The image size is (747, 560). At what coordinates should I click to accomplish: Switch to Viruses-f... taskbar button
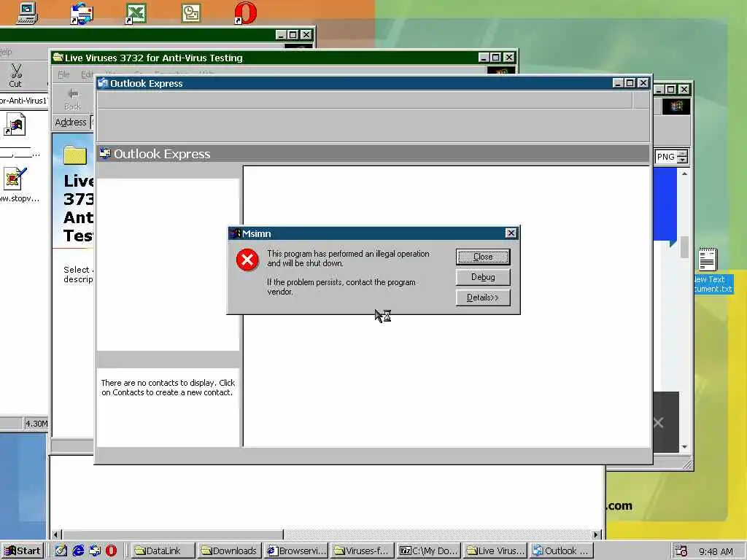click(362, 551)
